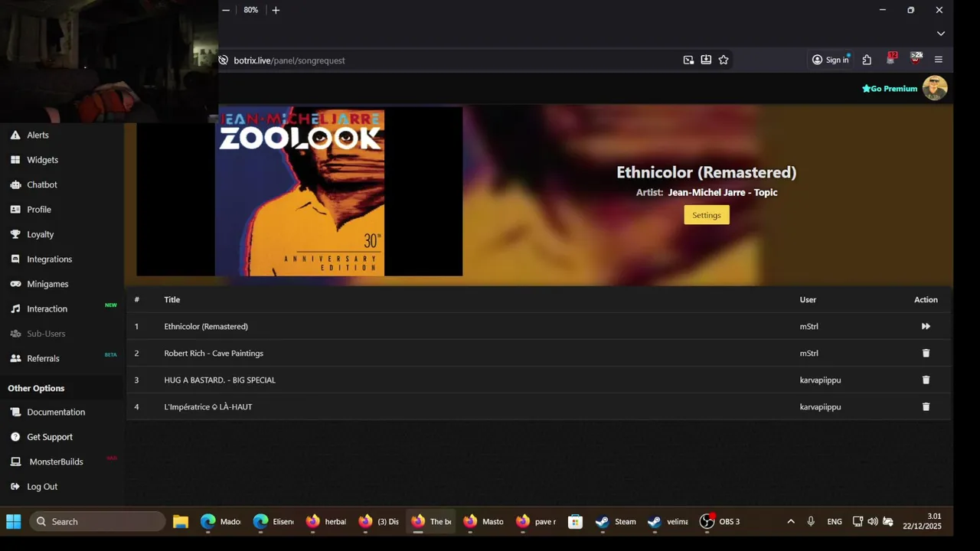Open the Windows Start button

coord(14,521)
